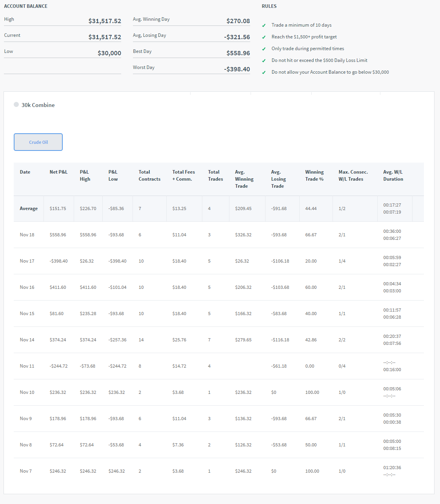Click the checkmark beside $1,500+ profit target rule
Viewport: 440px width, 504px height.
[264, 37]
